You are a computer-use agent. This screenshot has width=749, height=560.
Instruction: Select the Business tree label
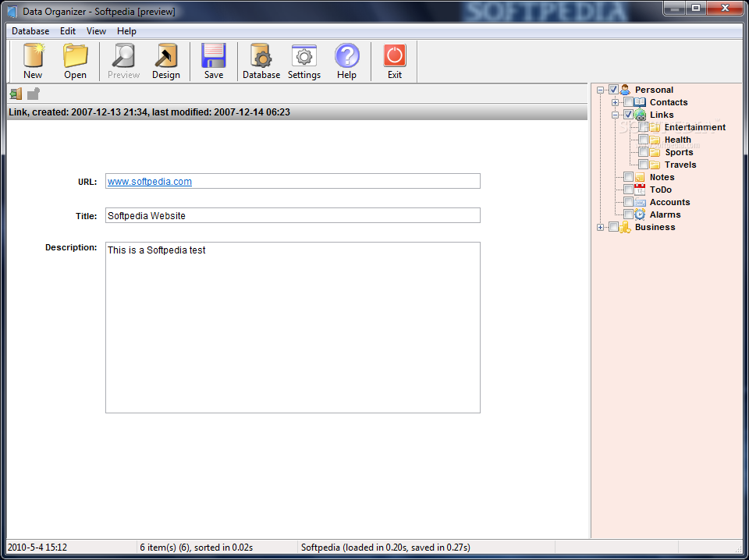coord(655,227)
